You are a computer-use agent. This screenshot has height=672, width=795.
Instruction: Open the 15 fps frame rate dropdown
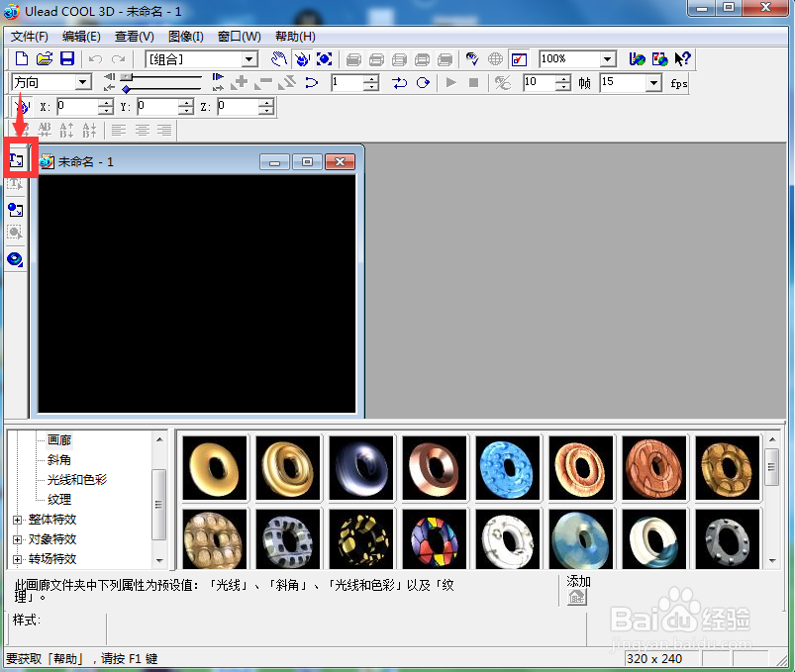pyautogui.click(x=654, y=82)
